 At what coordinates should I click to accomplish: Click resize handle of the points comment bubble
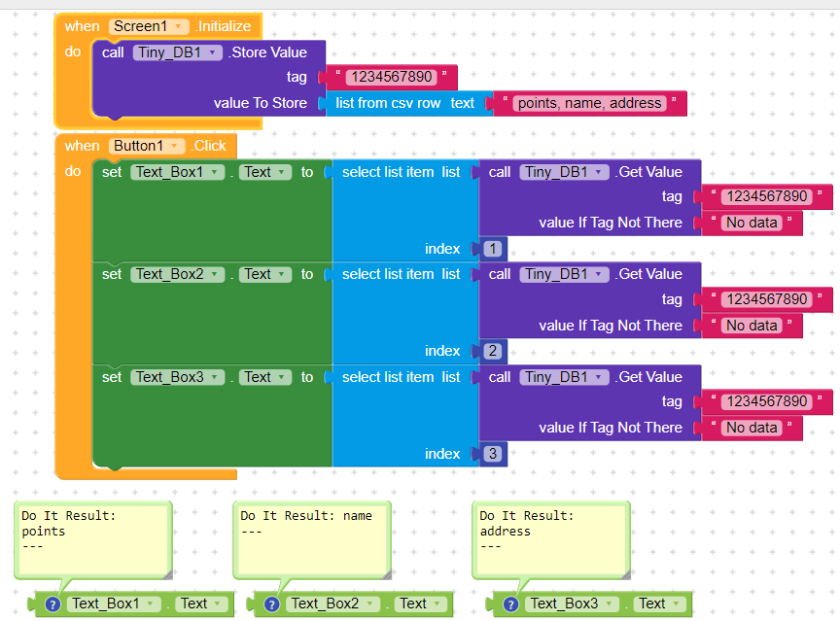pyautogui.click(x=167, y=575)
